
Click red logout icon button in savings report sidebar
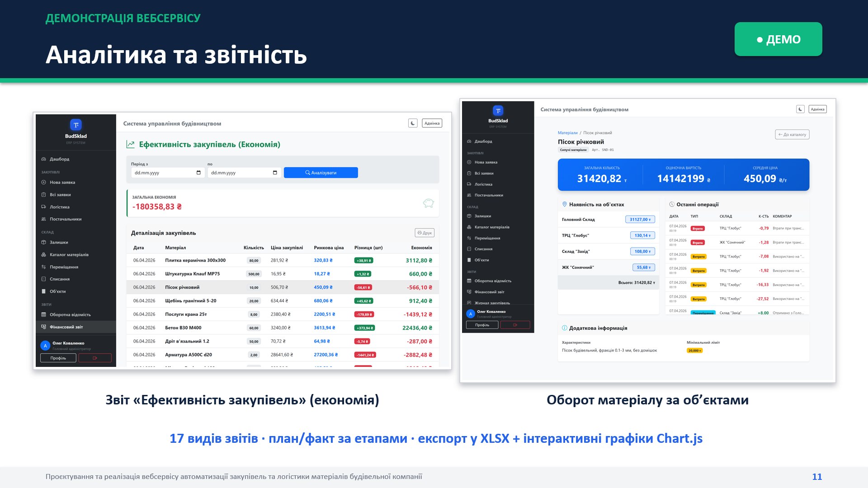(x=95, y=358)
